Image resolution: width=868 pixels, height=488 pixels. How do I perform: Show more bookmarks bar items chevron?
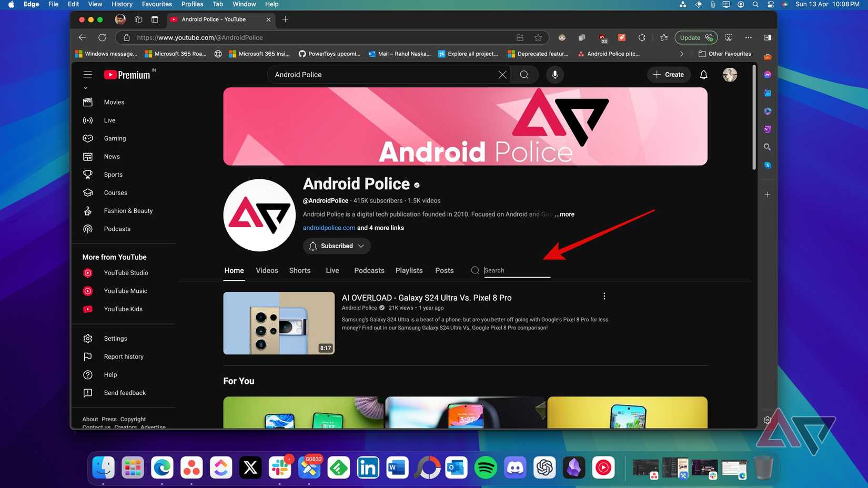(x=682, y=54)
